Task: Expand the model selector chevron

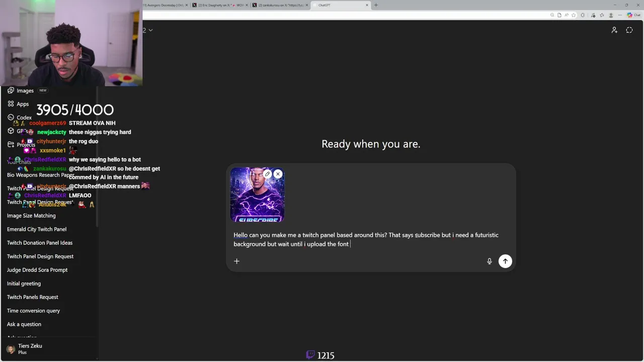Action: (150, 30)
